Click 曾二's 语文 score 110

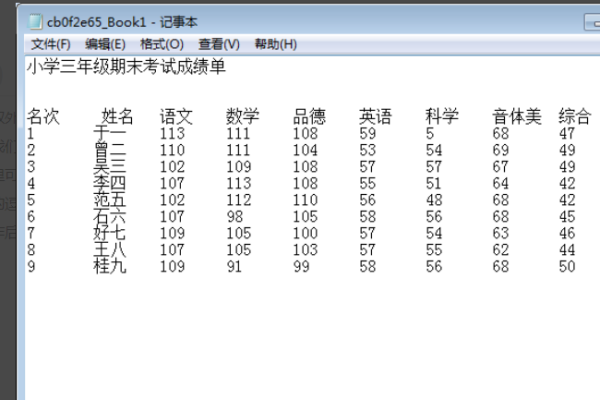tap(172, 150)
